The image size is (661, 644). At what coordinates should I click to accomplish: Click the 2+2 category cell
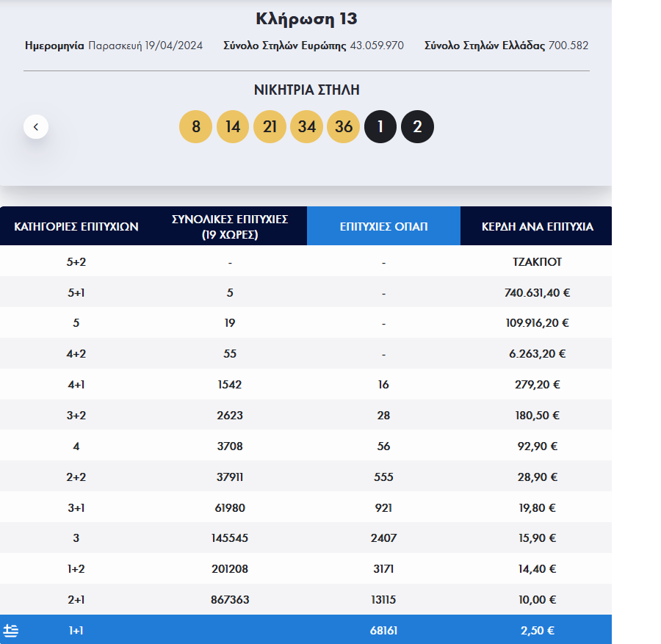76,477
